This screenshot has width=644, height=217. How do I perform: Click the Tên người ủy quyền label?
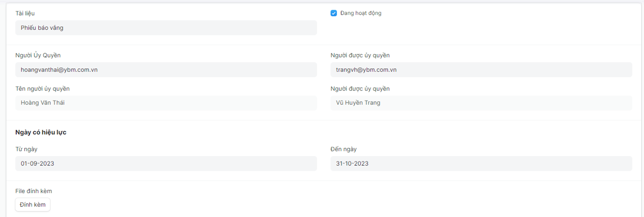coord(42,89)
